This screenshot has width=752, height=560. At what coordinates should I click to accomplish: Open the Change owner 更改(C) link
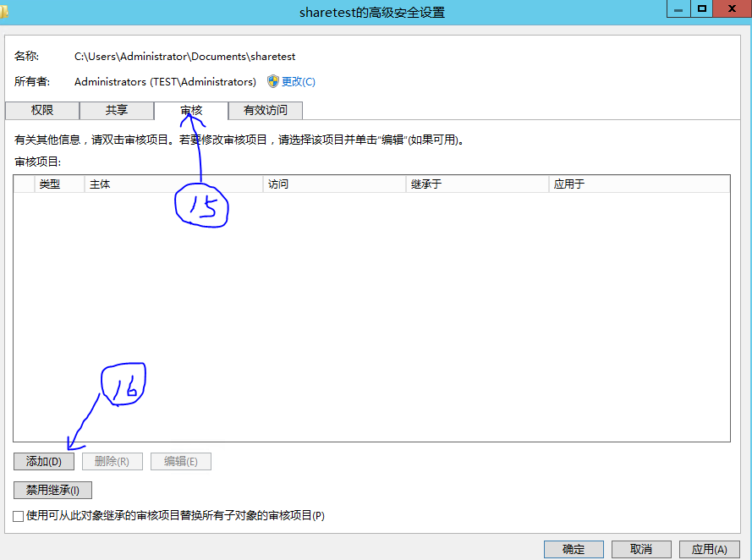click(x=296, y=81)
